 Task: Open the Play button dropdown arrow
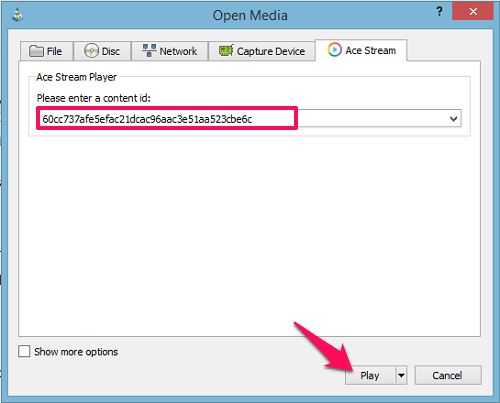(x=401, y=375)
